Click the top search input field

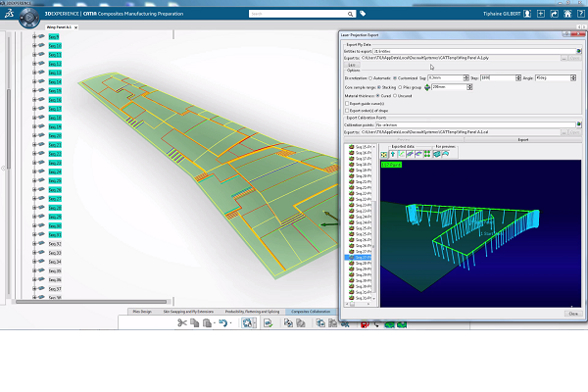298,14
